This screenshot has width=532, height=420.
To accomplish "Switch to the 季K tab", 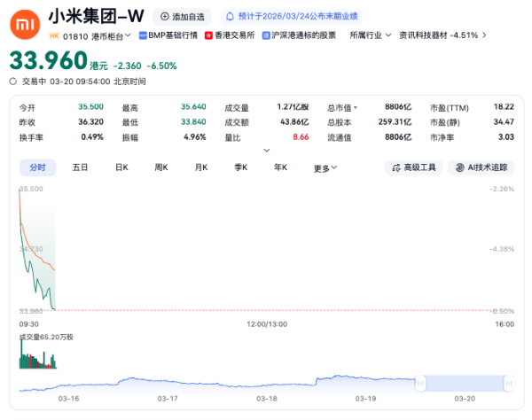I will coord(241,167).
